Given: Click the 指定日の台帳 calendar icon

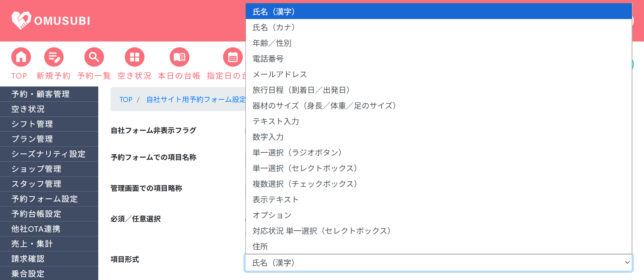Looking at the screenshot, I should pyautogui.click(x=233, y=57).
